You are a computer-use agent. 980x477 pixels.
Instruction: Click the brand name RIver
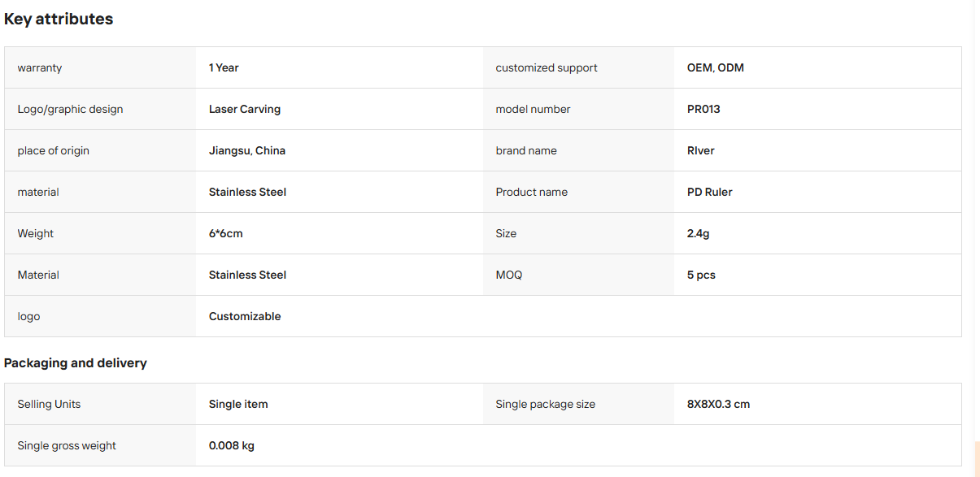click(x=701, y=150)
